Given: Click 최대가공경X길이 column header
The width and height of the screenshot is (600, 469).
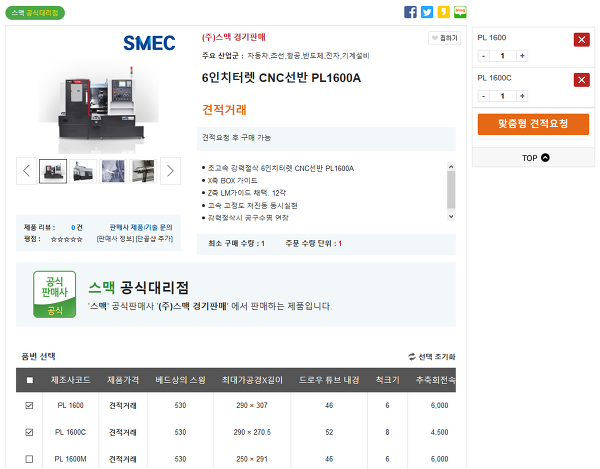Looking at the screenshot, I should point(252,380).
